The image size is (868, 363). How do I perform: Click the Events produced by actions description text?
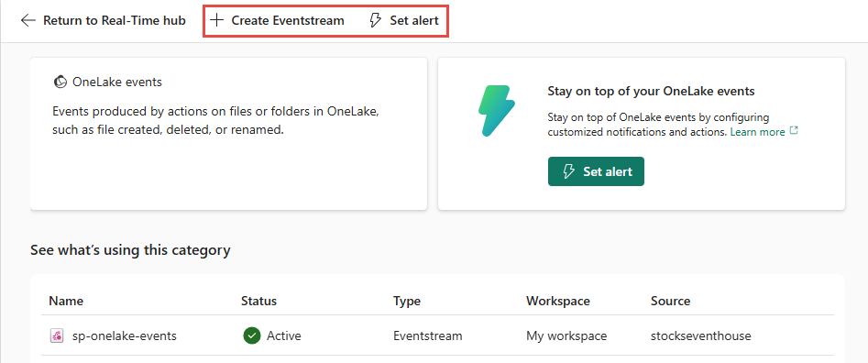[215, 121]
